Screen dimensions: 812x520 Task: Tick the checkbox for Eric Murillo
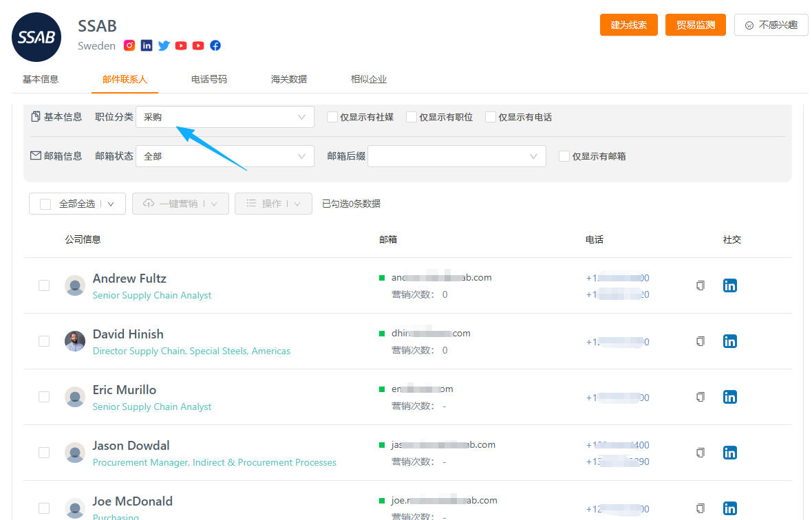click(44, 397)
